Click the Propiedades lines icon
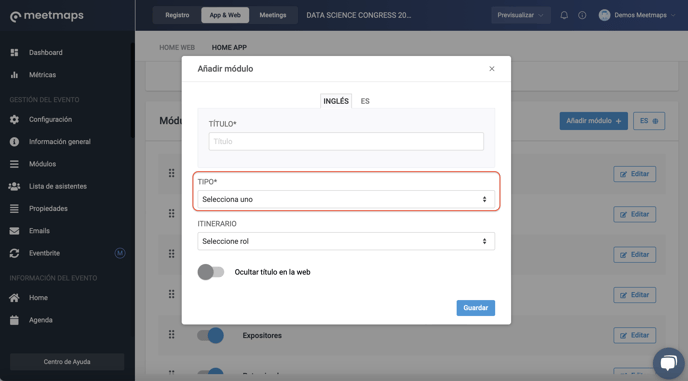Screen dimensions: 688x381 point(14,208)
